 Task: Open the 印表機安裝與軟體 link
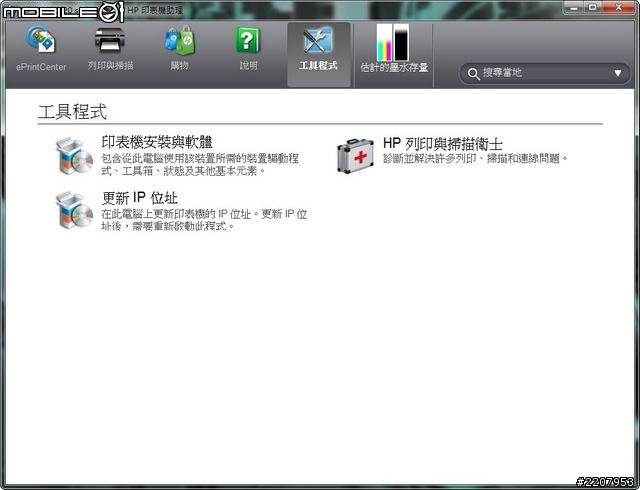tap(157, 142)
